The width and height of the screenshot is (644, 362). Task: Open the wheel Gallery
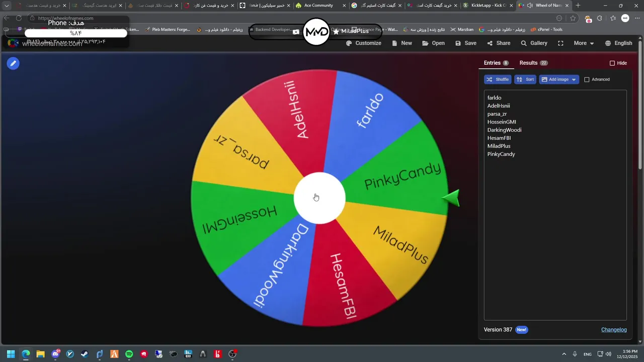(x=534, y=43)
